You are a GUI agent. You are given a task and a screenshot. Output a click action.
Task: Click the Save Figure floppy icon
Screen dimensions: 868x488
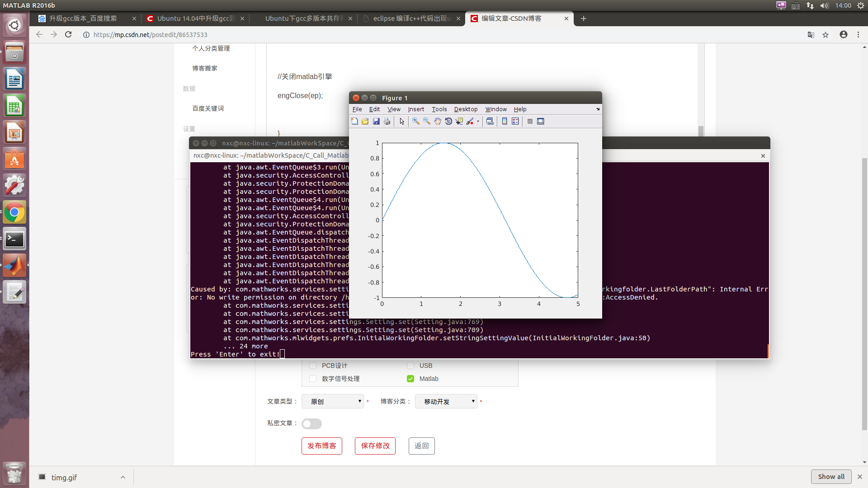pos(376,121)
